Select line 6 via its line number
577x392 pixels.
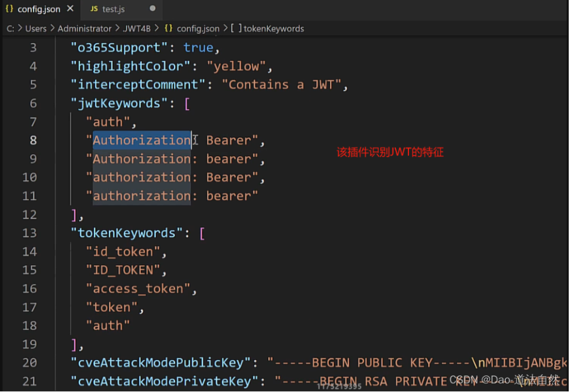tap(33, 103)
